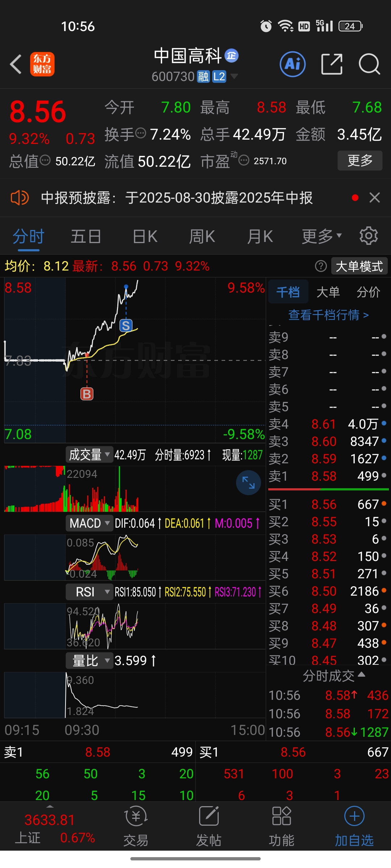Screen dimensions: 391x868
Task: Tap the speaker announcement icon
Action: (x=20, y=198)
